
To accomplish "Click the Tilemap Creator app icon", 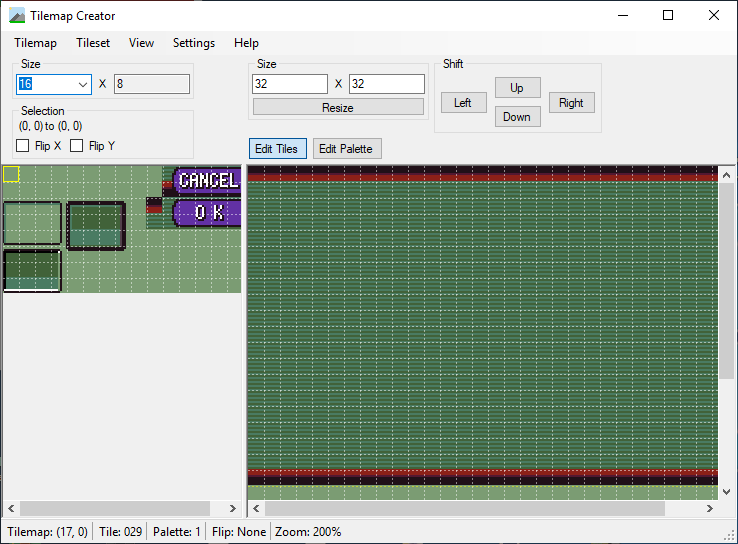I will point(17,16).
